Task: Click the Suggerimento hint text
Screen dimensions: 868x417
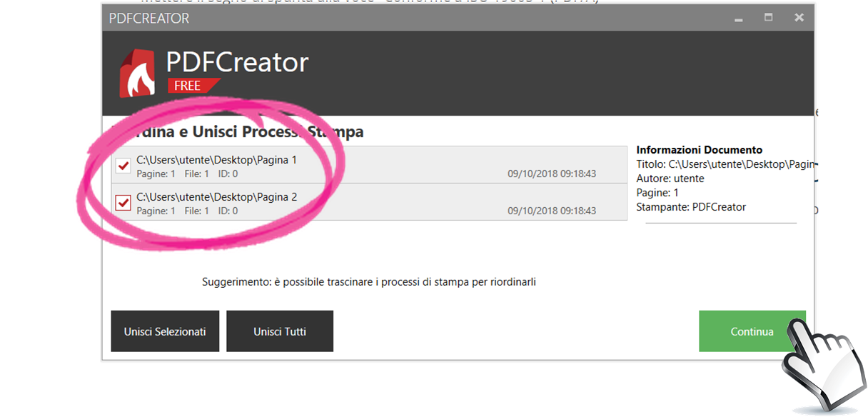Action: 368,282
